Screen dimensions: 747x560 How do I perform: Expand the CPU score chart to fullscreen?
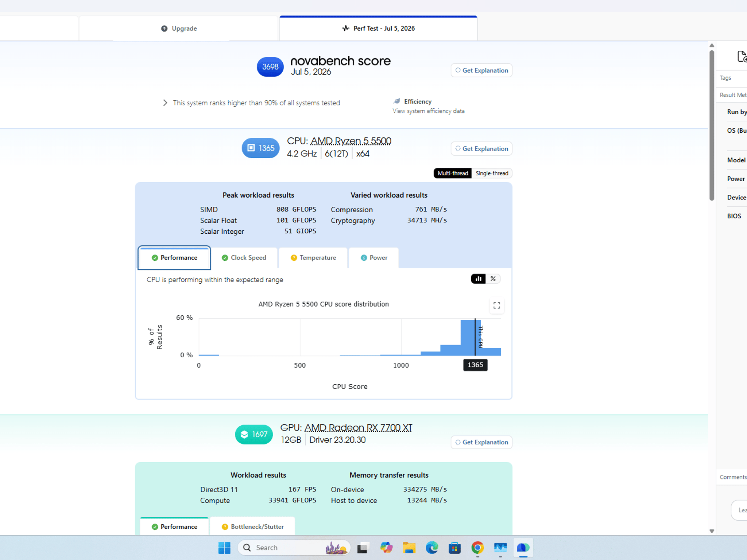click(x=497, y=306)
